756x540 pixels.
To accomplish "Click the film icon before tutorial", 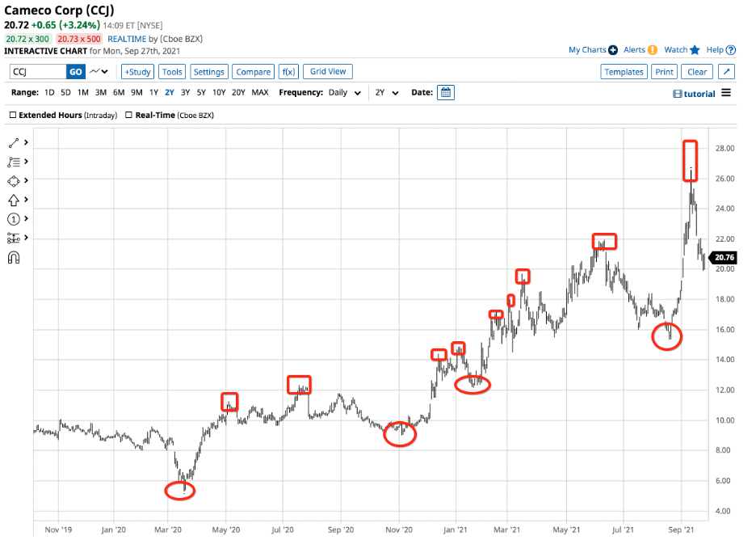I will coord(678,94).
